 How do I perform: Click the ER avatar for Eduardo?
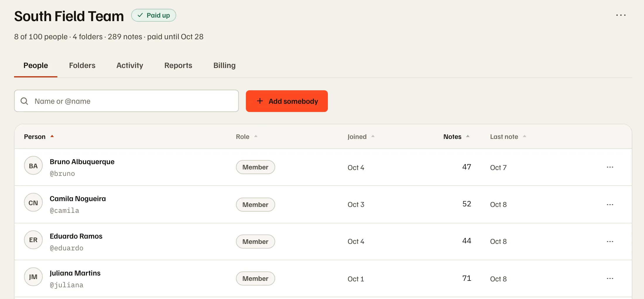[x=33, y=240]
